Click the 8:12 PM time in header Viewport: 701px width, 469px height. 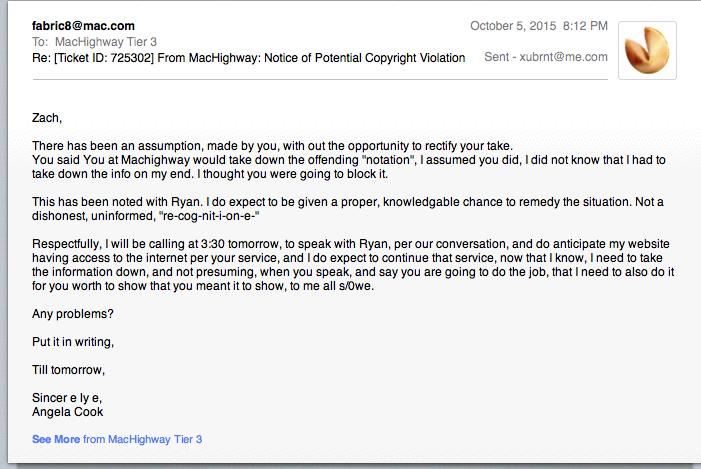pyautogui.click(x=585, y=26)
